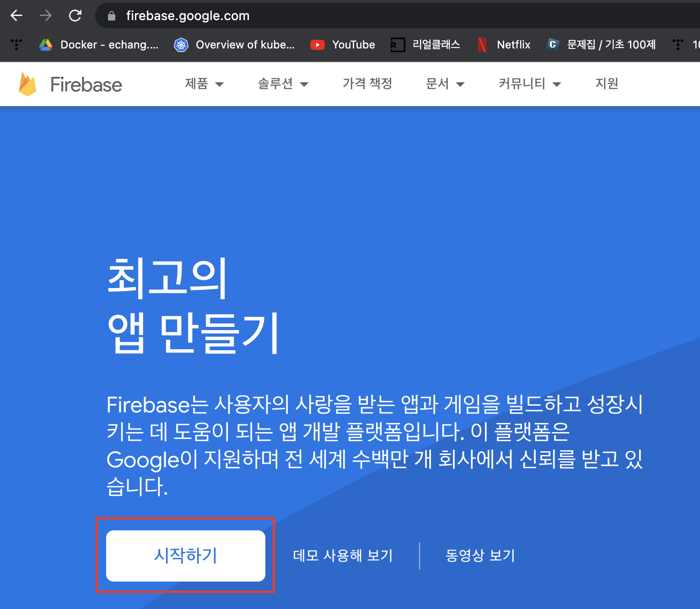Click the 동영상 보기 link
Image resolution: width=700 pixels, height=609 pixels.
click(480, 556)
